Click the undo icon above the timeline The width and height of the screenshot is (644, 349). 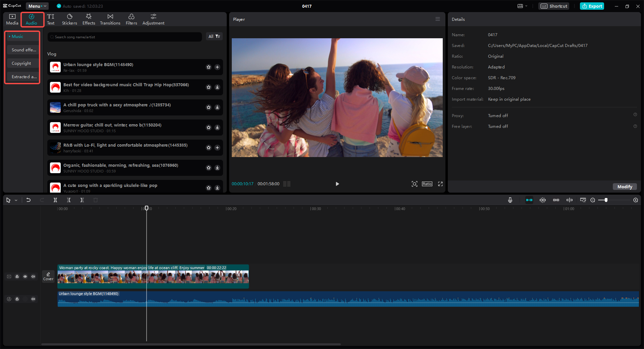click(29, 200)
